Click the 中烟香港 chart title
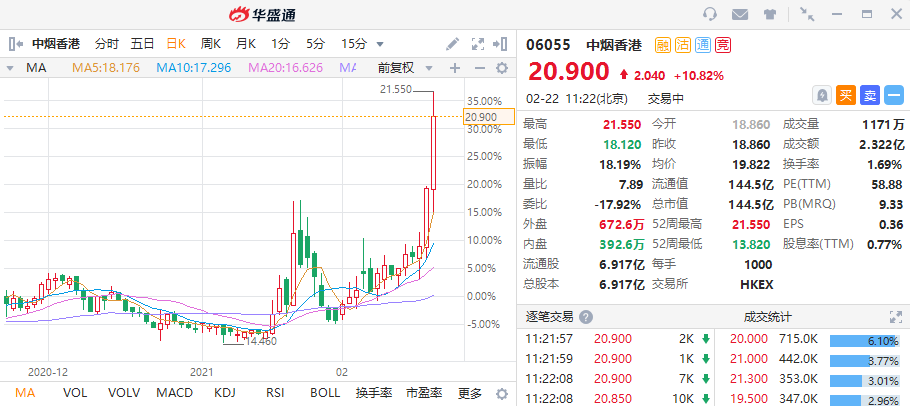This screenshot has width=910, height=406. click(x=56, y=44)
